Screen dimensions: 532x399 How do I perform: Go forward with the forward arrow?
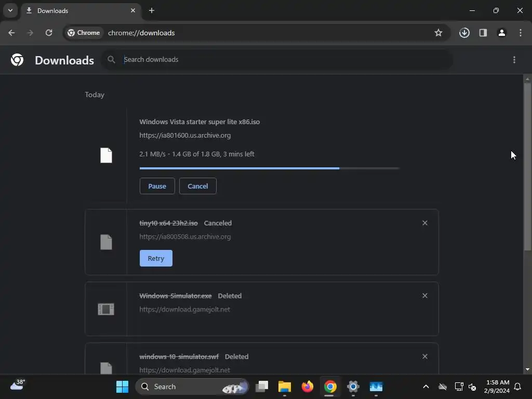point(30,33)
